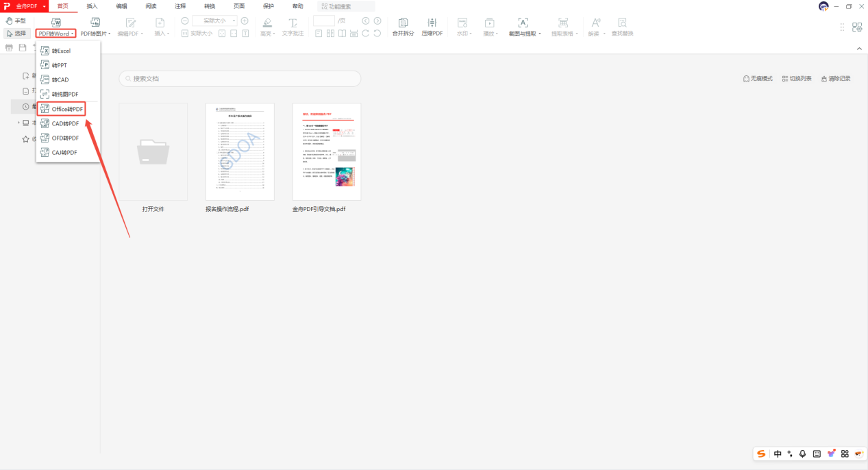The width and height of the screenshot is (868, 470).
Task: Toggle the 中 Chinese input mode indicator
Action: (778, 454)
